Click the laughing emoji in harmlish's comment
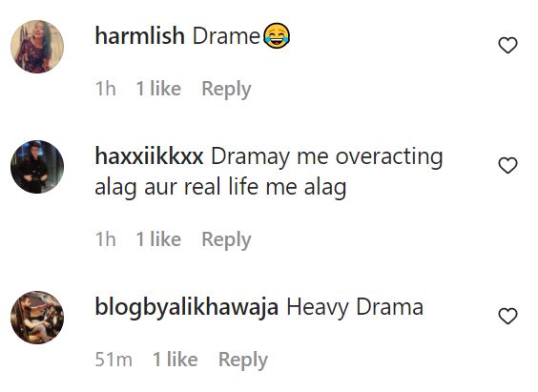 (277, 35)
